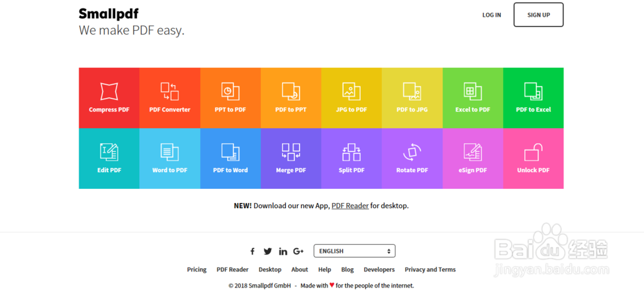Choose the PDF to Word icon

pos(231,152)
